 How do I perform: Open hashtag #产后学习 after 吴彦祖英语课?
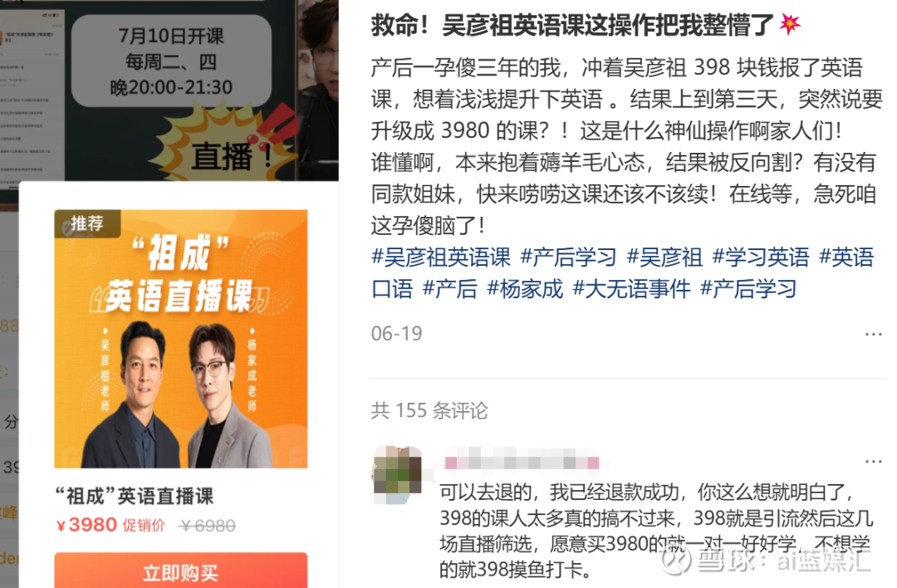click(x=568, y=257)
